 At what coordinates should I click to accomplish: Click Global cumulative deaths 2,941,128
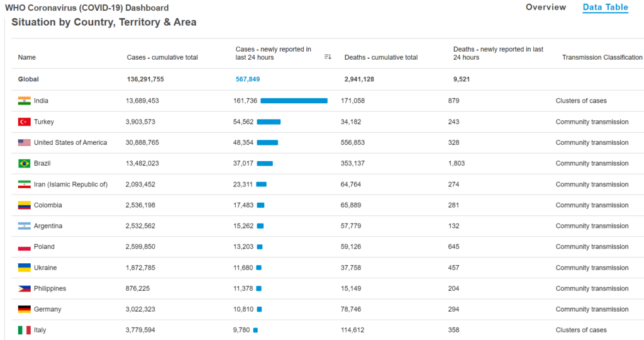359,79
